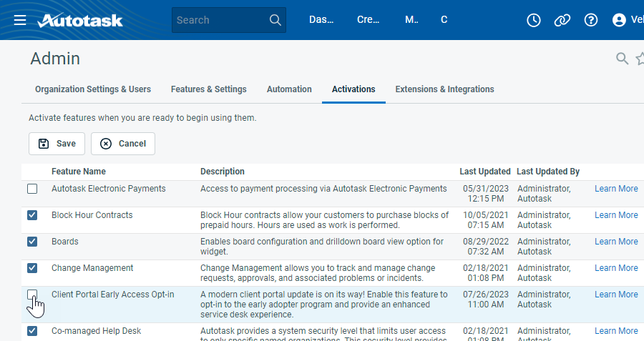Viewport: 644px width, 341px height.
Task: Select the Block Hour Contracts feature name
Action: point(92,215)
